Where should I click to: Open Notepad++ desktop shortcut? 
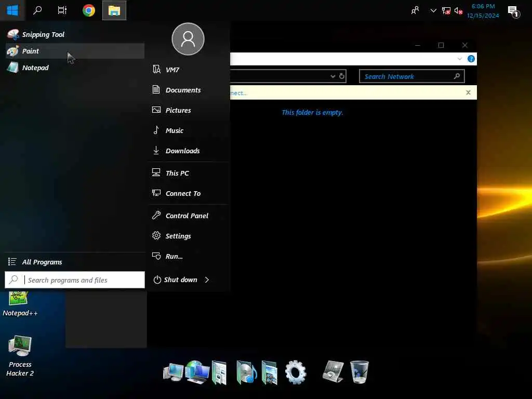coord(20,304)
